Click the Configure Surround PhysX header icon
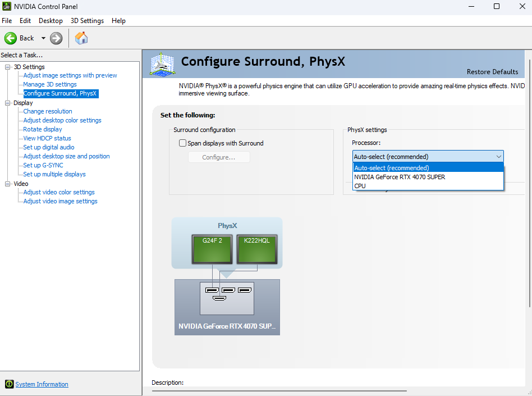The image size is (532, 396). pos(163,64)
